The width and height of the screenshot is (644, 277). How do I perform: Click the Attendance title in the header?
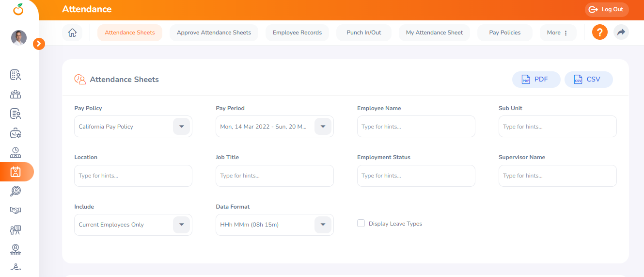point(87,9)
